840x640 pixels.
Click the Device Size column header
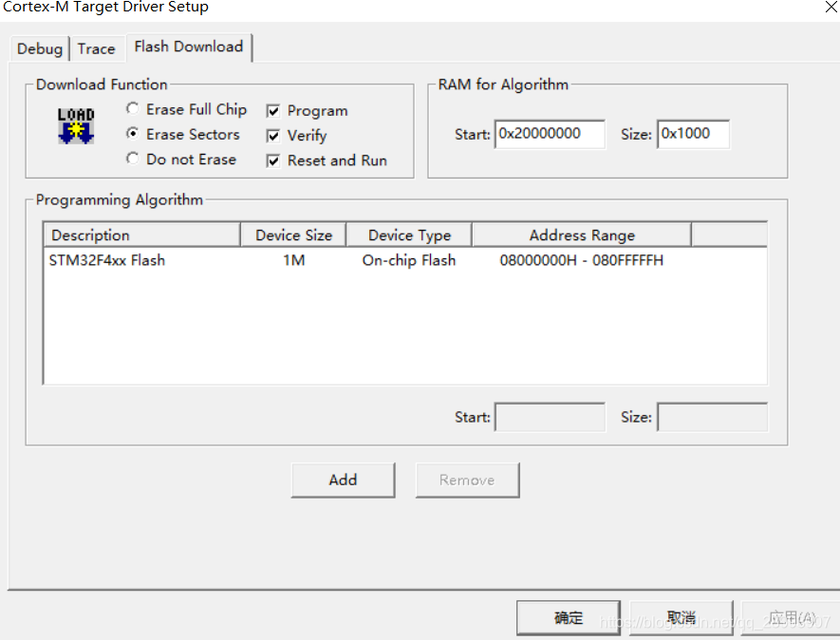tap(293, 235)
